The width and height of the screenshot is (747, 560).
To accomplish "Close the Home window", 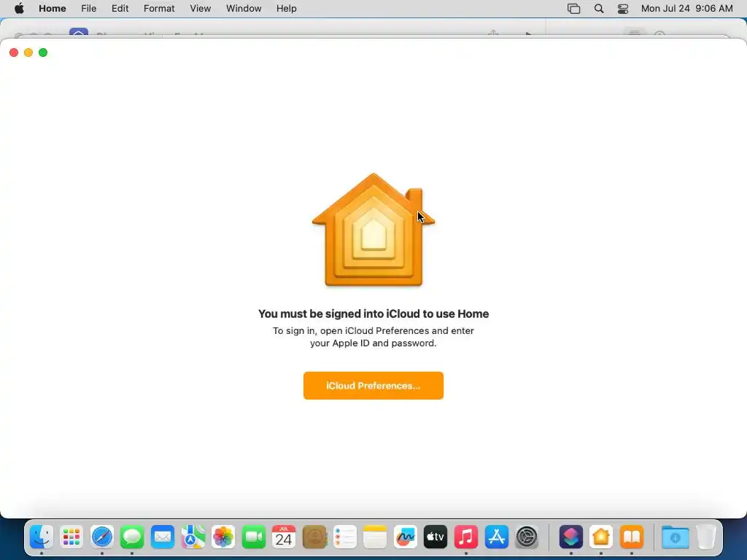I will click(x=14, y=52).
